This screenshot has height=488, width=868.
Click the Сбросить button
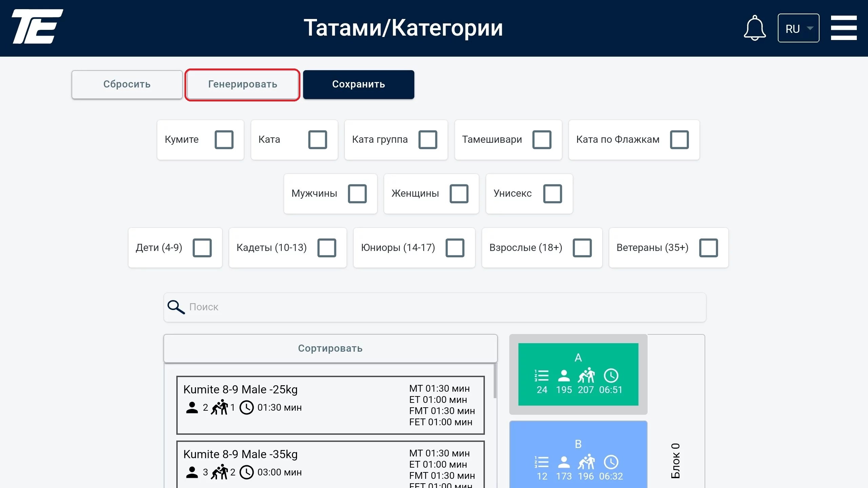[127, 84]
